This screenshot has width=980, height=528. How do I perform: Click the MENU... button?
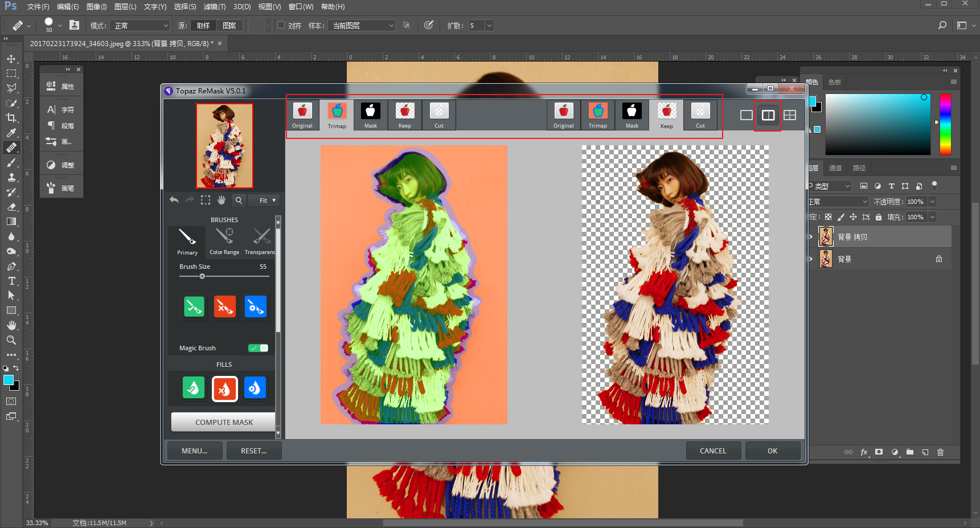pos(194,451)
